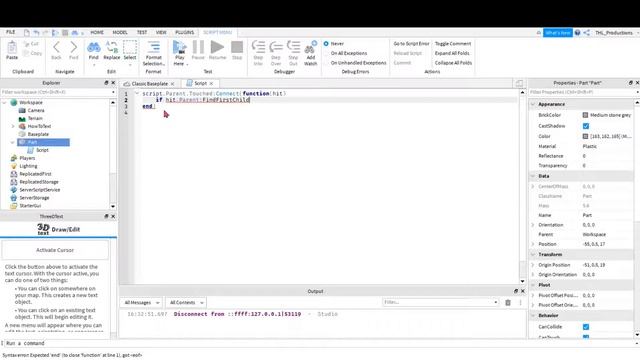Switch to the Classic Baseplate tab
Screen dimensions: 640x360
click(x=149, y=84)
